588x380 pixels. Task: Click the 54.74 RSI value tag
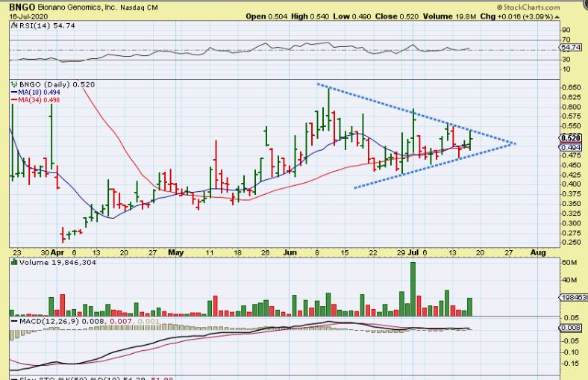(x=571, y=47)
